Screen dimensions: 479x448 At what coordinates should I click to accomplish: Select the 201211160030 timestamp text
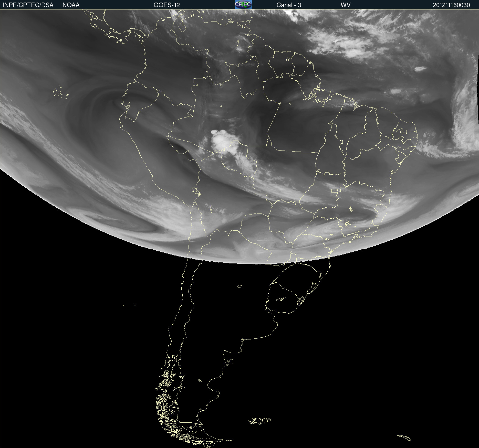(x=451, y=5)
